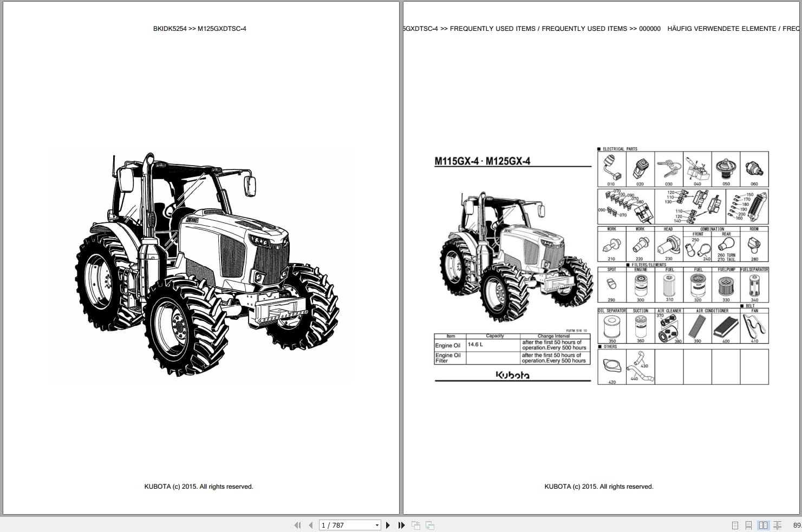Viewport: 802px width, 532px height.
Task: Click air conditioner filter part 390
Action: coord(697,328)
